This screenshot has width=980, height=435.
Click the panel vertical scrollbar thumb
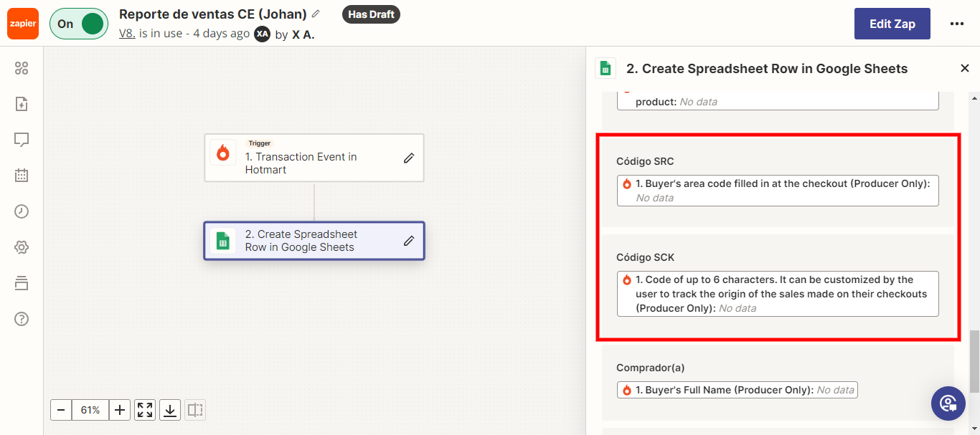[974, 361]
